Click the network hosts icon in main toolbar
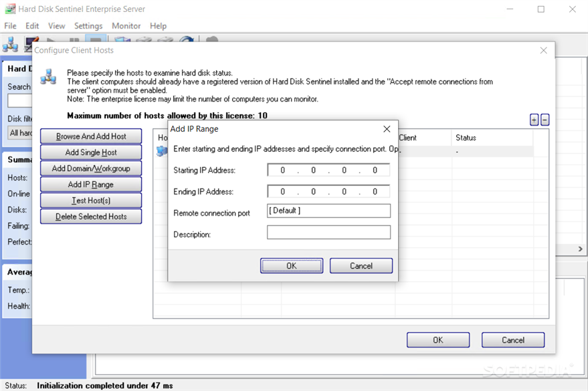588x391 pixels. [10, 44]
